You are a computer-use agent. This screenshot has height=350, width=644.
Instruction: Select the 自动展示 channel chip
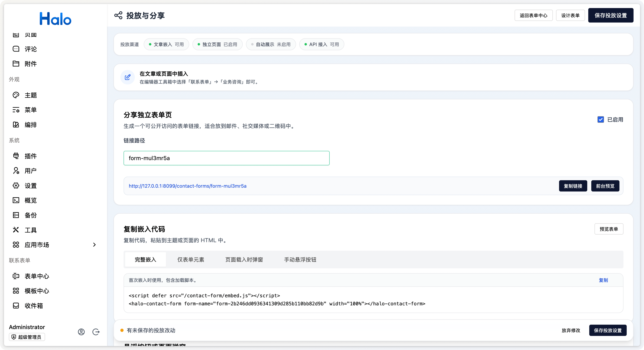point(271,44)
